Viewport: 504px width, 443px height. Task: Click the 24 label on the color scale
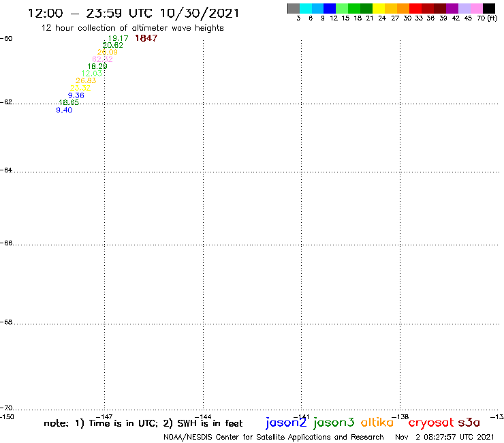pyautogui.click(x=382, y=18)
